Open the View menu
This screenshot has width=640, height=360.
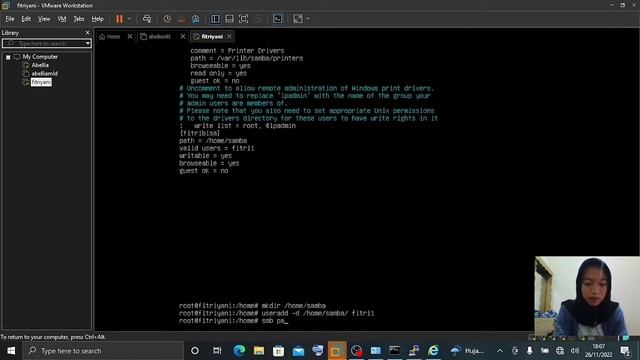tap(44, 19)
